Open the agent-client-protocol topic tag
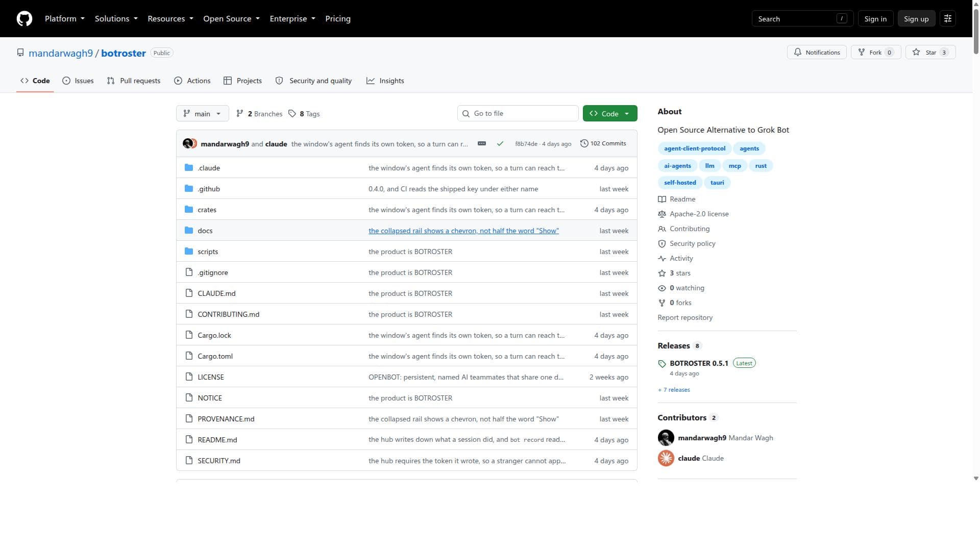 695,148
